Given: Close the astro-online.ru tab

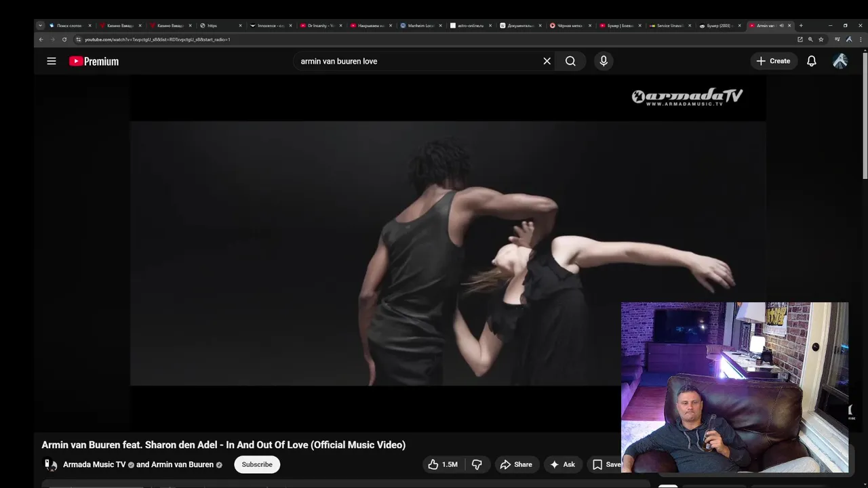Looking at the screenshot, I should (x=491, y=26).
